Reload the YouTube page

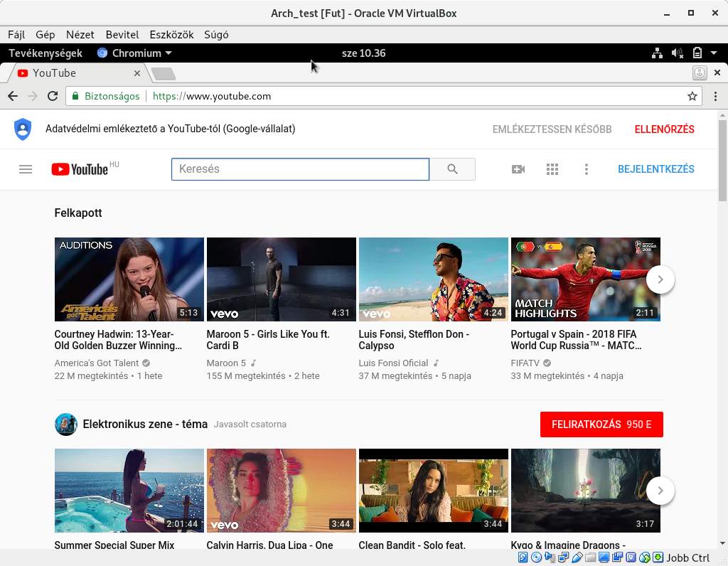click(x=53, y=96)
